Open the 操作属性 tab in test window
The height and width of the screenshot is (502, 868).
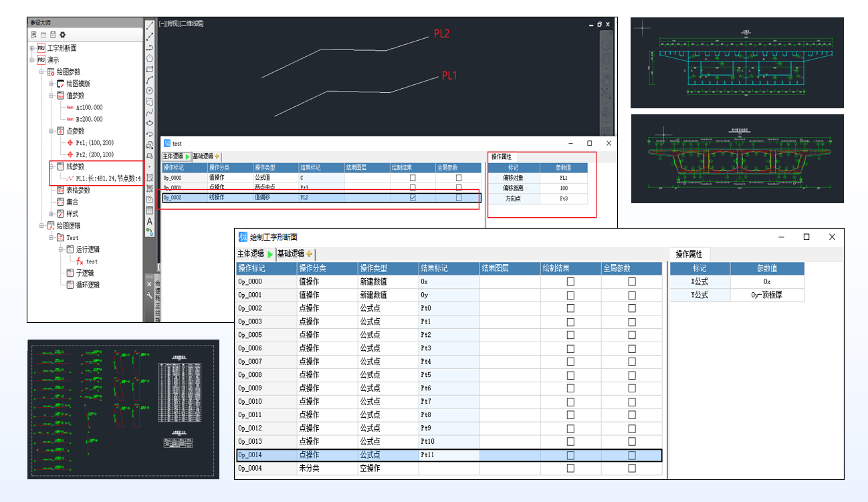pyautogui.click(x=501, y=156)
